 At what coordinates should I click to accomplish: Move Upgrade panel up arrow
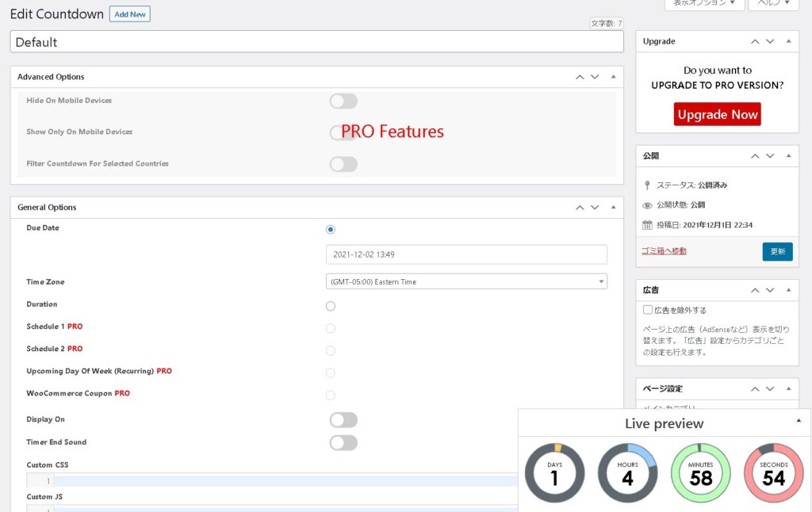(754, 41)
